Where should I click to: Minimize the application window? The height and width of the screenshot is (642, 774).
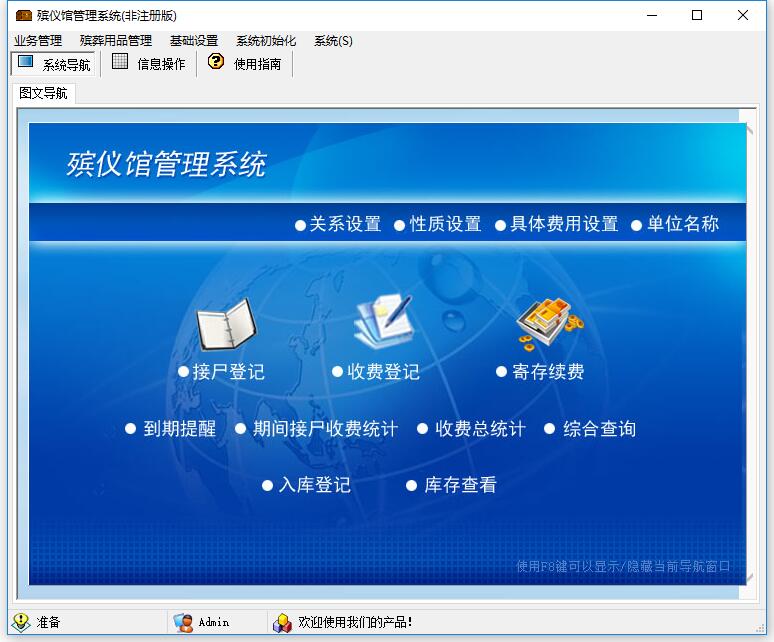[x=652, y=15]
